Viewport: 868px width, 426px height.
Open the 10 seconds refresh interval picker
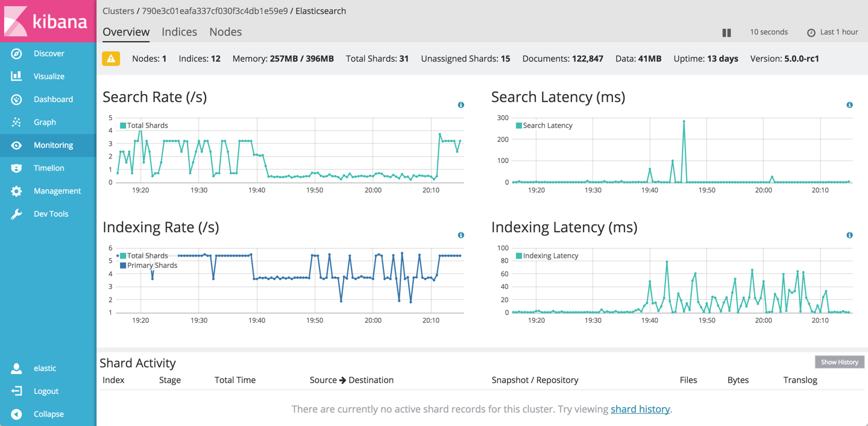(769, 33)
